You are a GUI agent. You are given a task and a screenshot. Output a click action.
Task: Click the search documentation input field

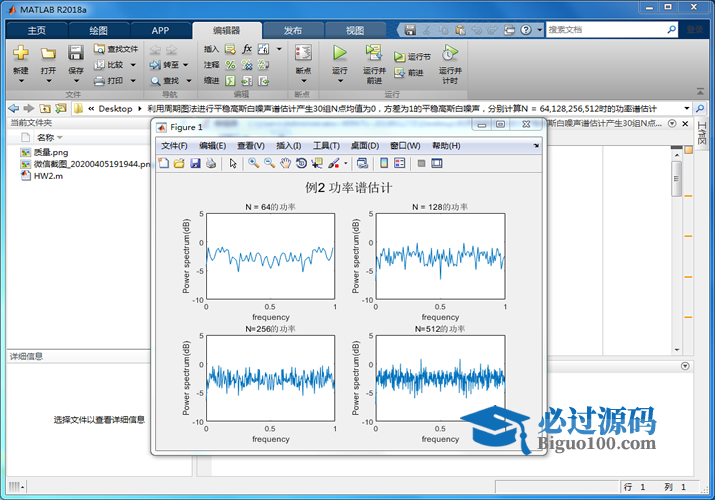(x=605, y=30)
